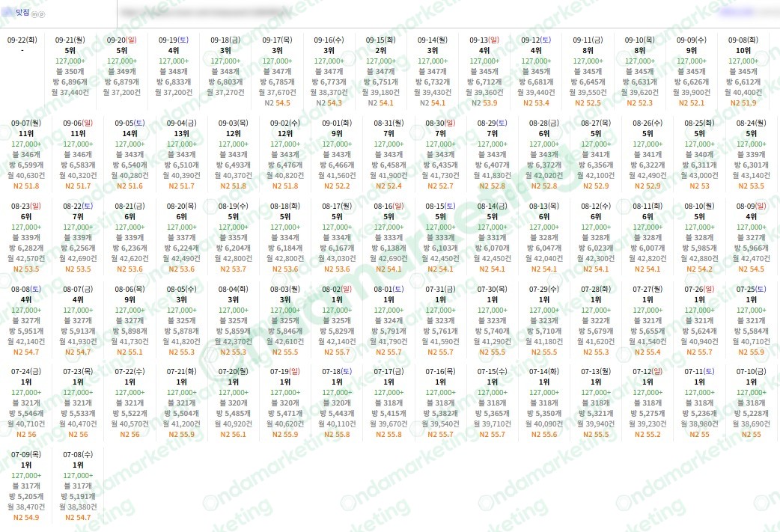Viewport: 780px width, 532px height.
Task: Select "N2 51.9" under 09-08
Action: pos(743,103)
